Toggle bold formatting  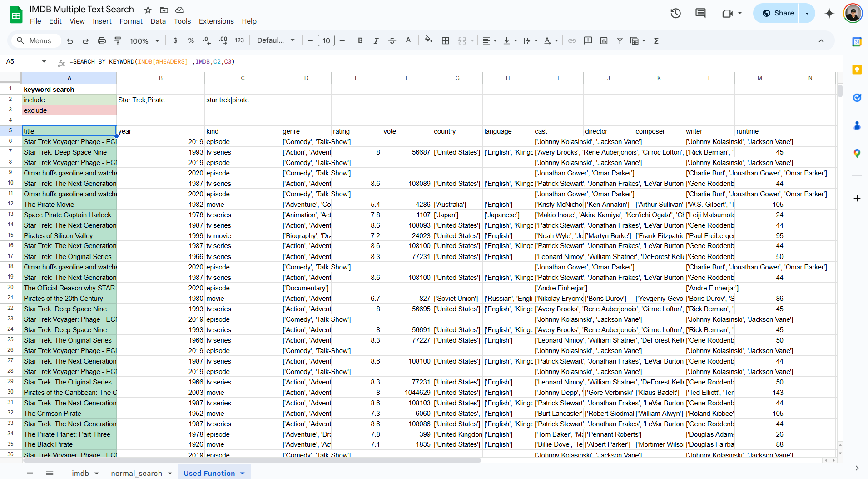pyautogui.click(x=360, y=41)
